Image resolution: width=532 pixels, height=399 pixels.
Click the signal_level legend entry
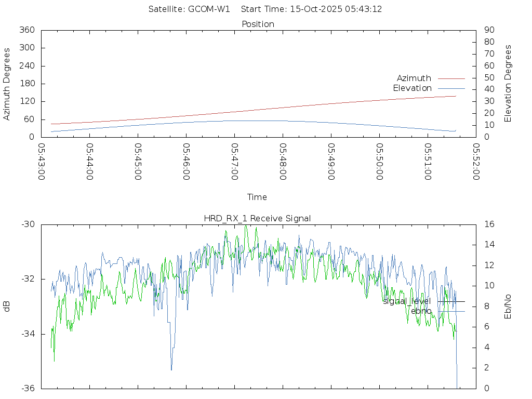(x=407, y=301)
